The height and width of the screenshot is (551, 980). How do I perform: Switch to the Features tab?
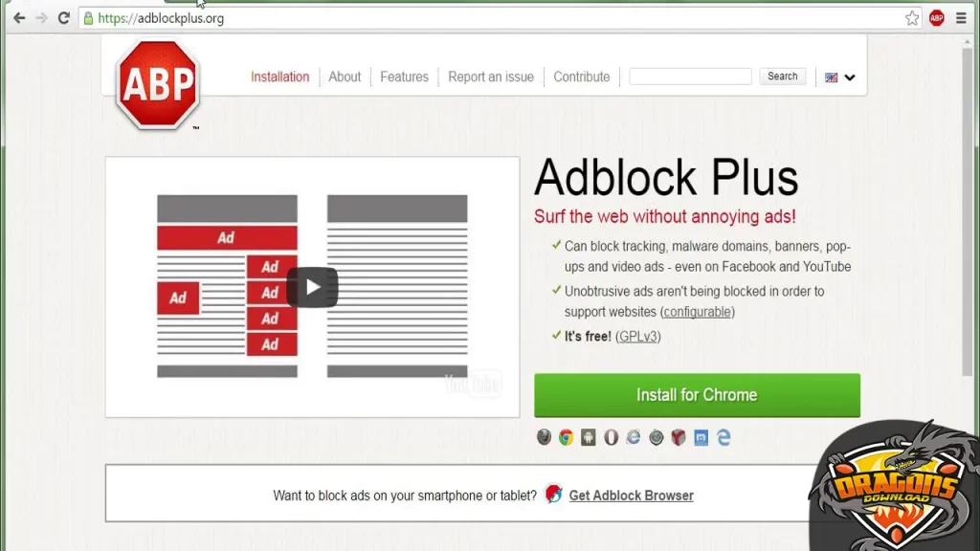404,77
